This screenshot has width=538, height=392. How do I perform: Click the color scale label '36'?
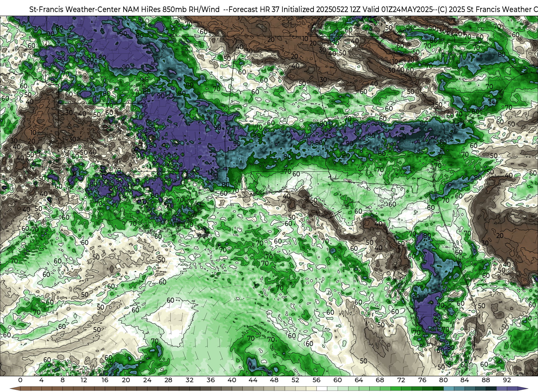tap(211, 380)
